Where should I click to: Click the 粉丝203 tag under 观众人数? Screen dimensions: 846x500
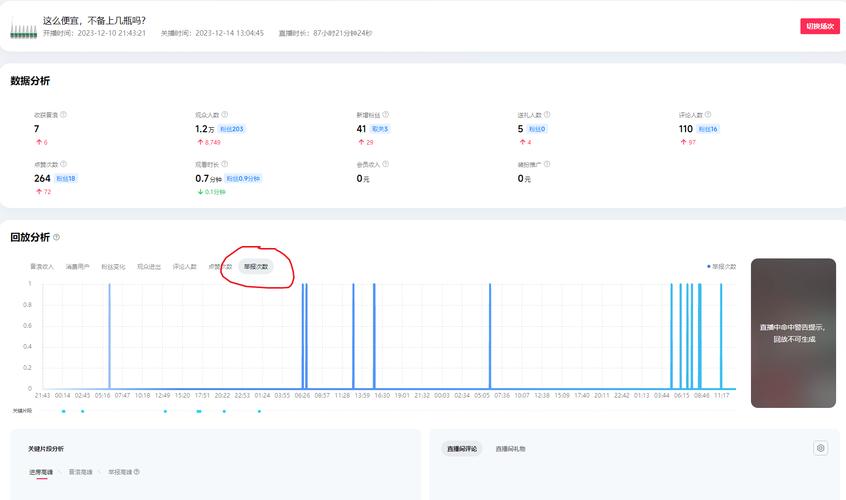(232, 129)
